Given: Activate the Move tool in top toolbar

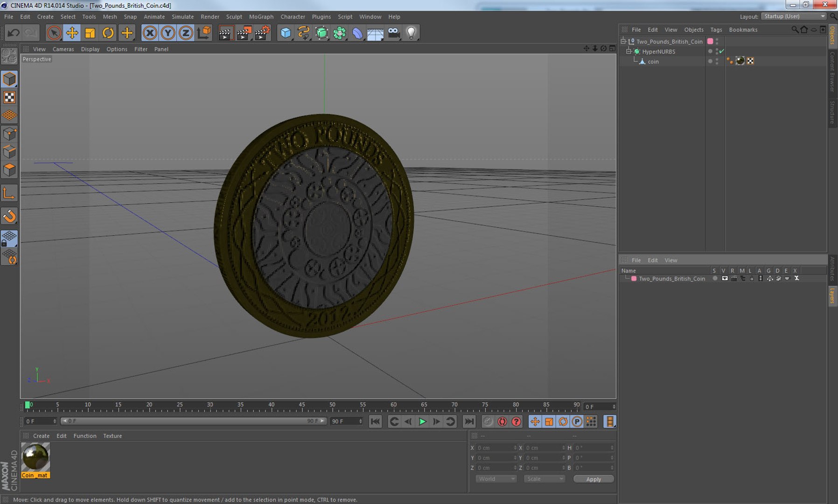Looking at the screenshot, I should tap(72, 33).
